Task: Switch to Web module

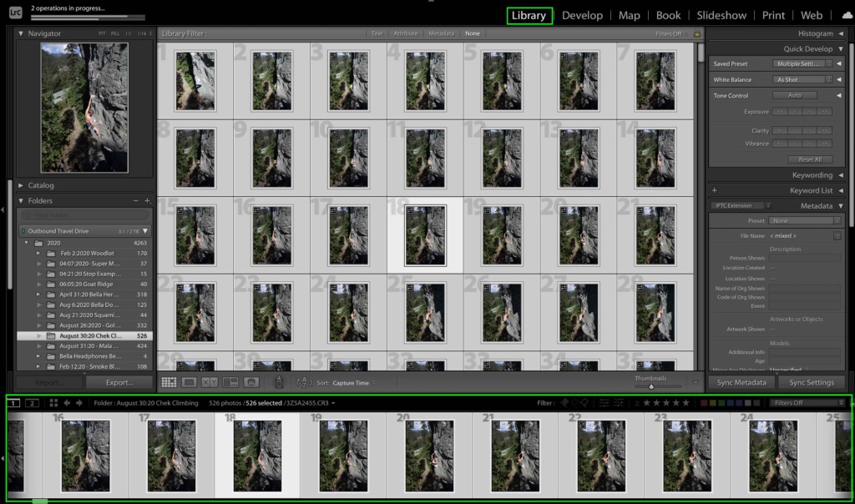Action: click(x=812, y=15)
